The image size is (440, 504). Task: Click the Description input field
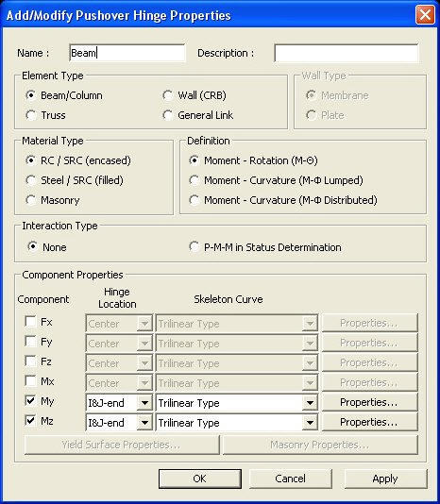(347, 53)
